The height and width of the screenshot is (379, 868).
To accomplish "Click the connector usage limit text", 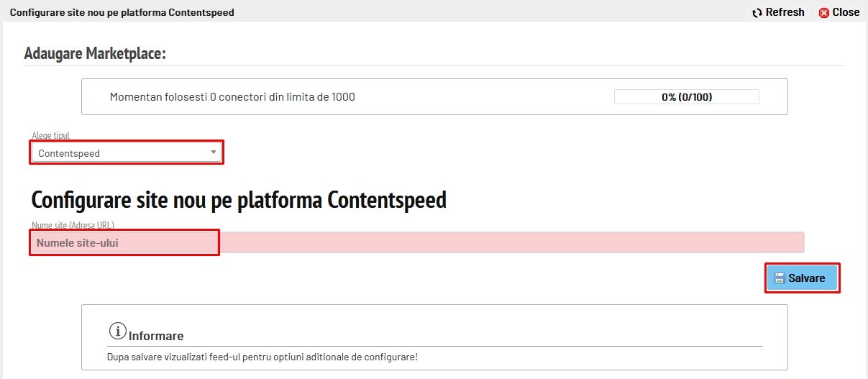I will pos(232,97).
